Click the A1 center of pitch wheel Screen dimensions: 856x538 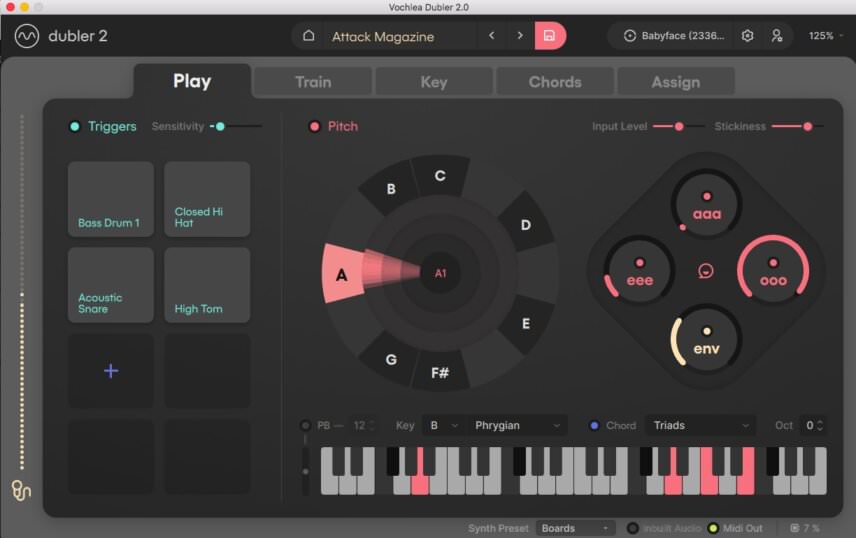pos(440,273)
